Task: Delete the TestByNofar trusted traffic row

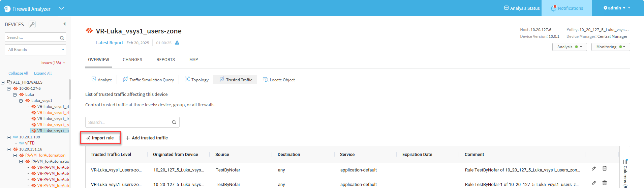Action: [x=605, y=168]
